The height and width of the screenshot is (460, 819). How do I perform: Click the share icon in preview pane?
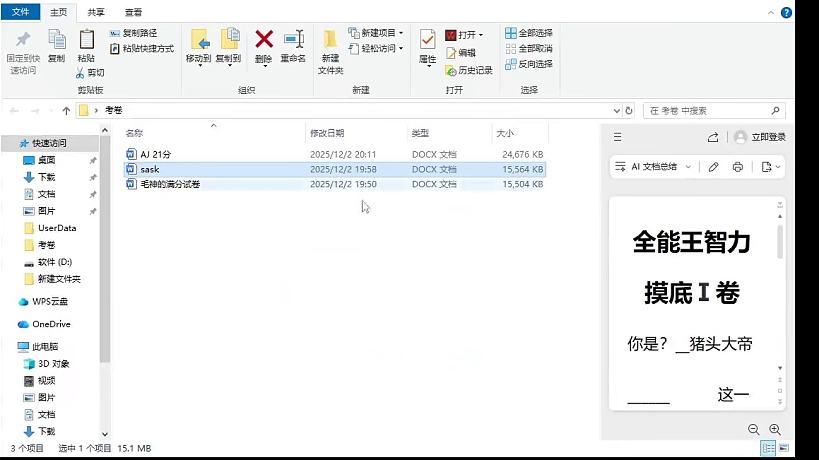click(x=713, y=137)
